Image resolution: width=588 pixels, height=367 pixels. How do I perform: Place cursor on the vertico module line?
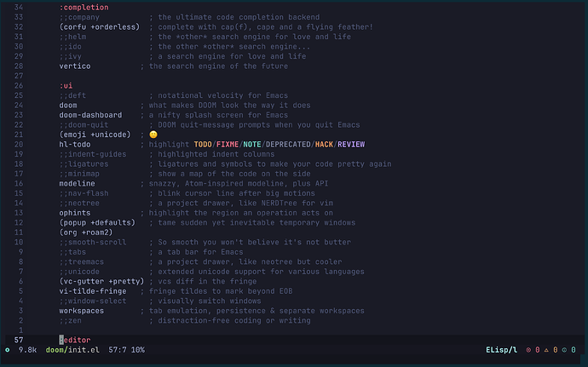[x=75, y=66]
